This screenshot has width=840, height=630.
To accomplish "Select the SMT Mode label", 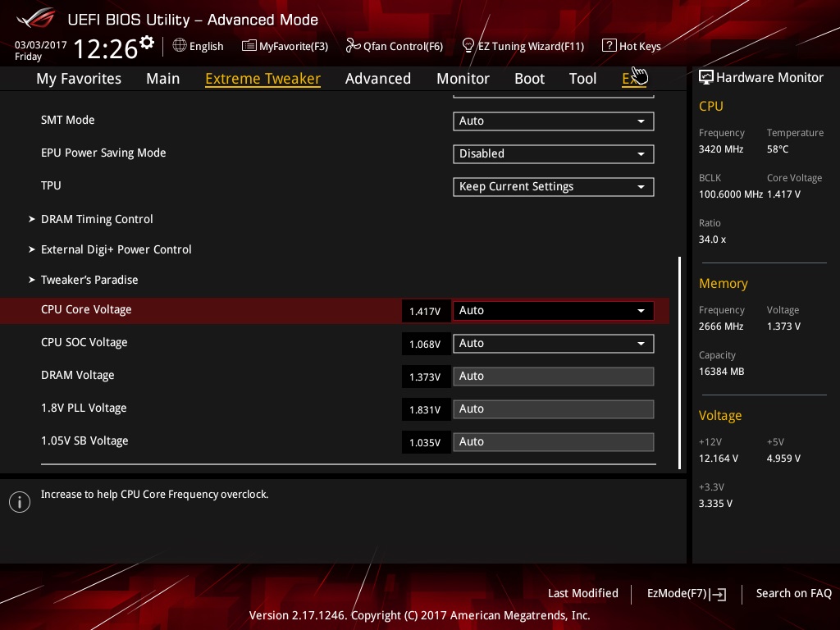I will pyautogui.click(x=68, y=120).
